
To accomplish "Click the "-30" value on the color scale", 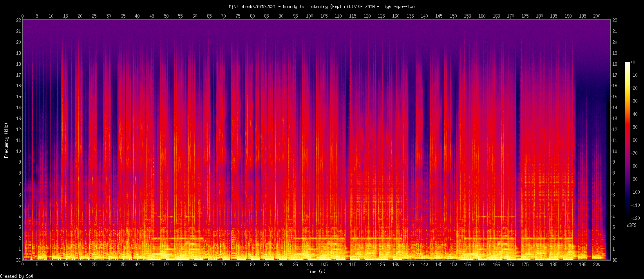I will point(634,101).
